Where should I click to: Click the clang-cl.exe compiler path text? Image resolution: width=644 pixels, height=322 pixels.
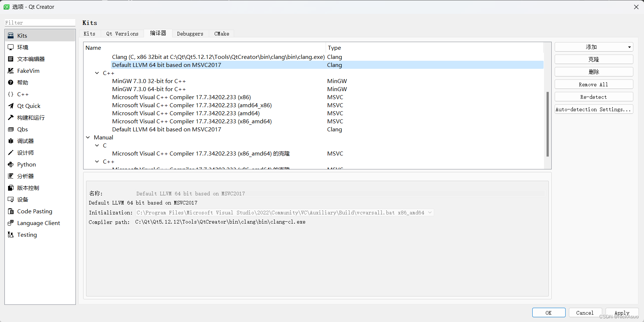(x=220, y=222)
